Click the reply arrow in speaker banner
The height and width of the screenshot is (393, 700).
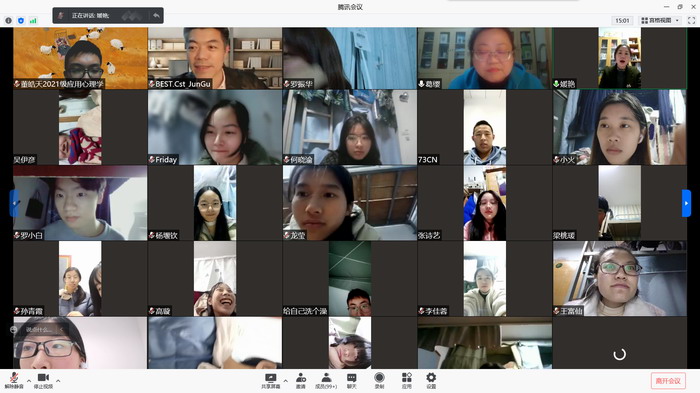156,16
